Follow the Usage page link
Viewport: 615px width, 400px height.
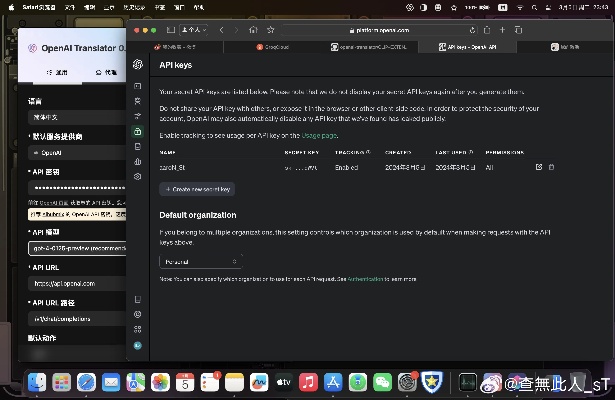click(319, 136)
